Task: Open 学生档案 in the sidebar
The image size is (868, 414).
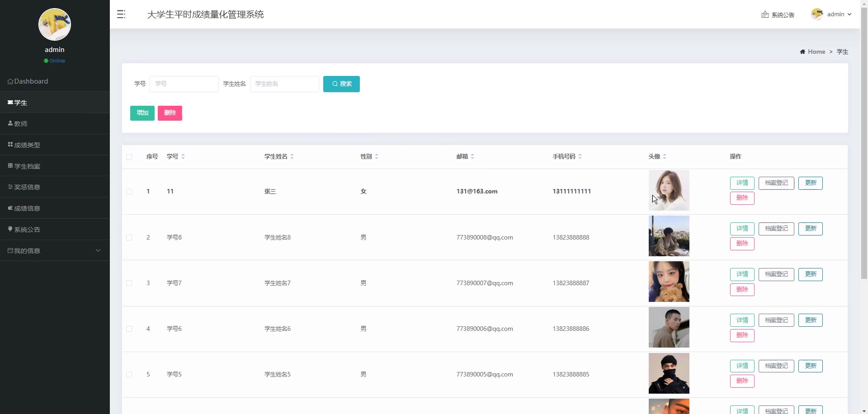Action: click(x=55, y=166)
